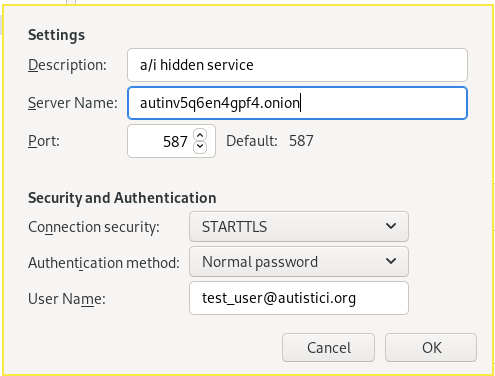
Task: Cancel the SMTP server settings dialog
Action: pos(328,348)
